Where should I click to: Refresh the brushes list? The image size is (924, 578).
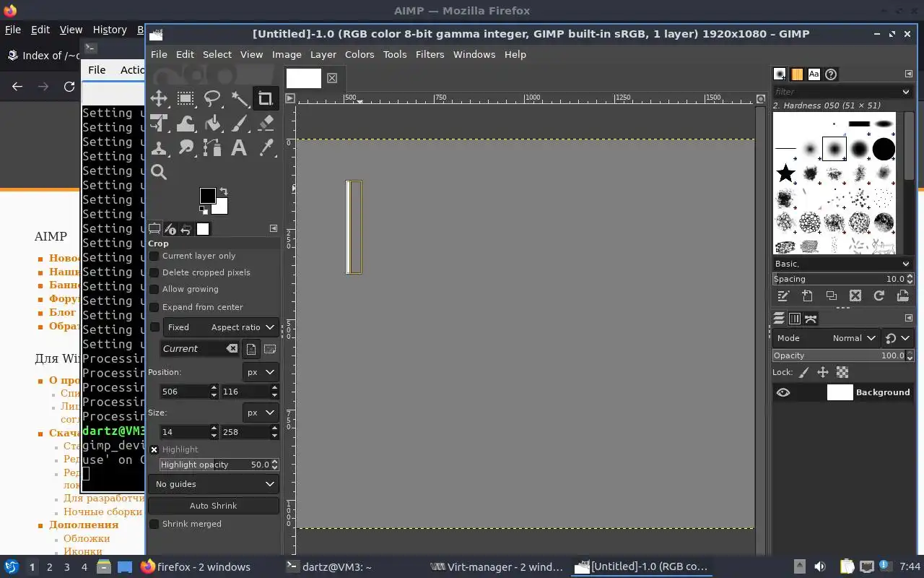(x=879, y=296)
